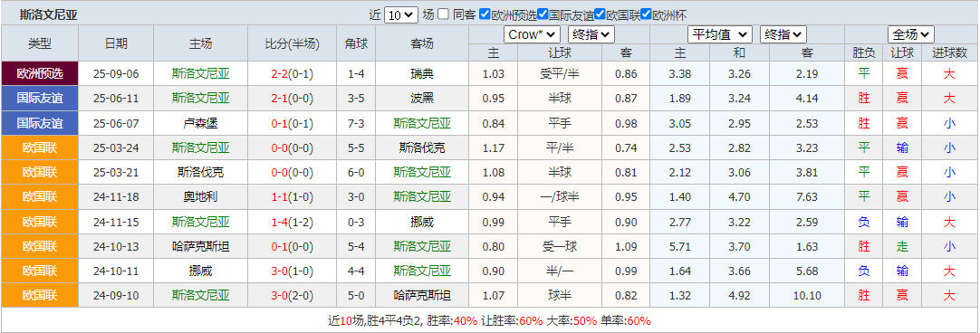
Task: Click away odds value 7.63
Action: click(x=808, y=196)
